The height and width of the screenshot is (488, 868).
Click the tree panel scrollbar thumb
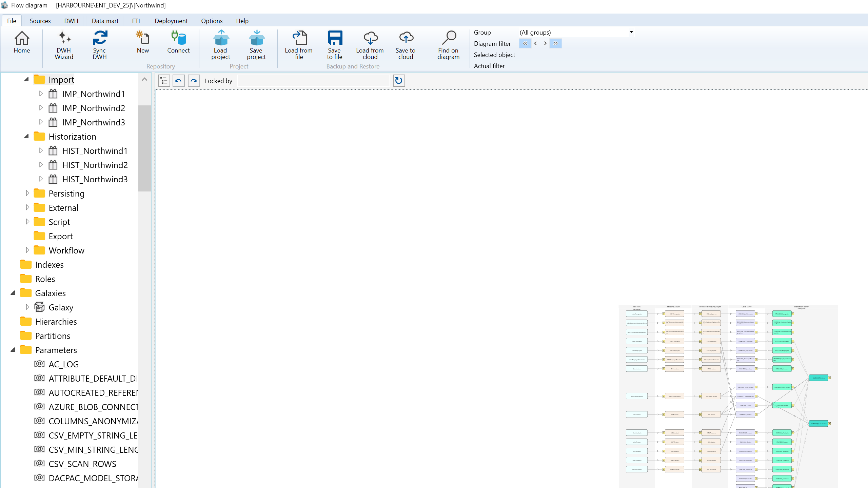(144, 148)
